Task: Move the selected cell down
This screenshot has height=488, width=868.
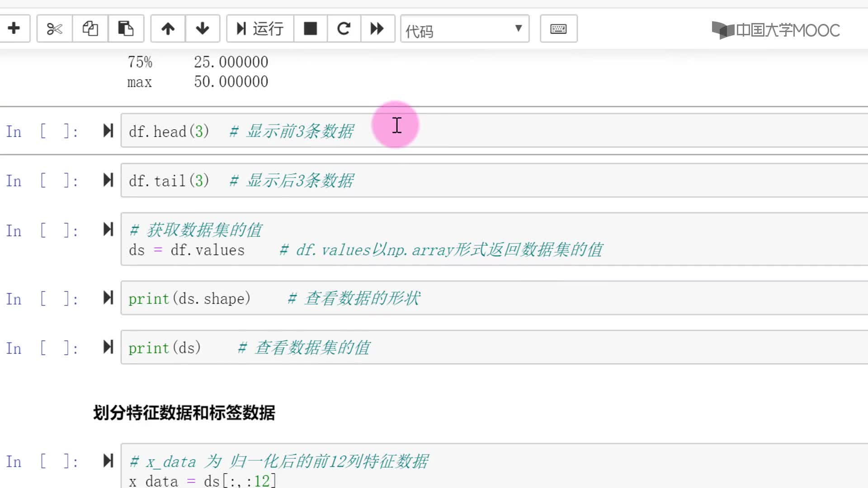Action: pos(203,28)
